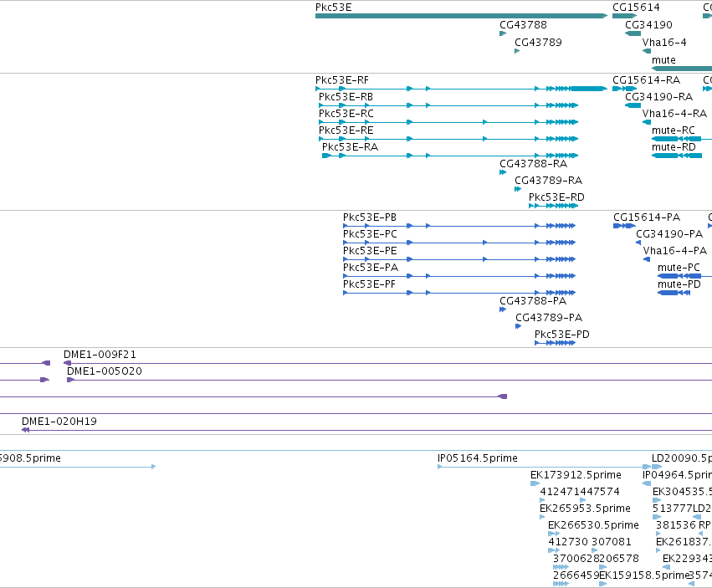Open protein CG34190-PA
The image size is (712, 588).
click(x=669, y=234)
